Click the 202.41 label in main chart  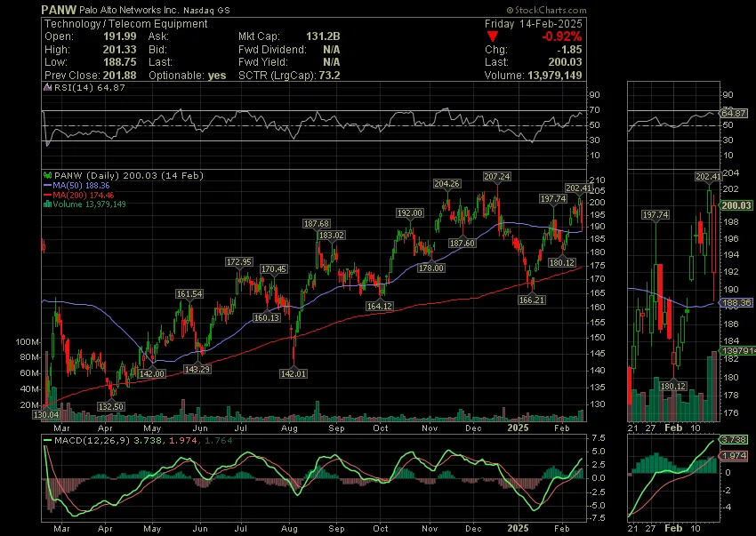click(579, 188)
